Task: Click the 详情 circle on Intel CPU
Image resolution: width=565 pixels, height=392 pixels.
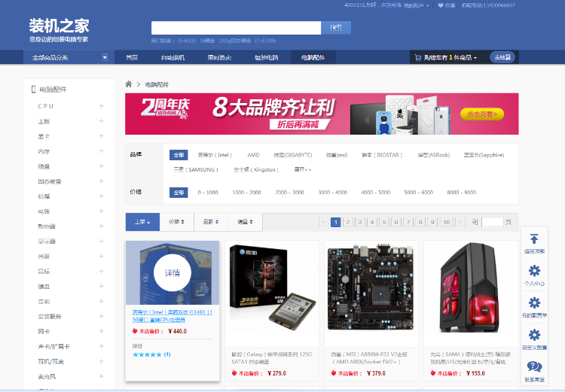Action: (173, 273)
